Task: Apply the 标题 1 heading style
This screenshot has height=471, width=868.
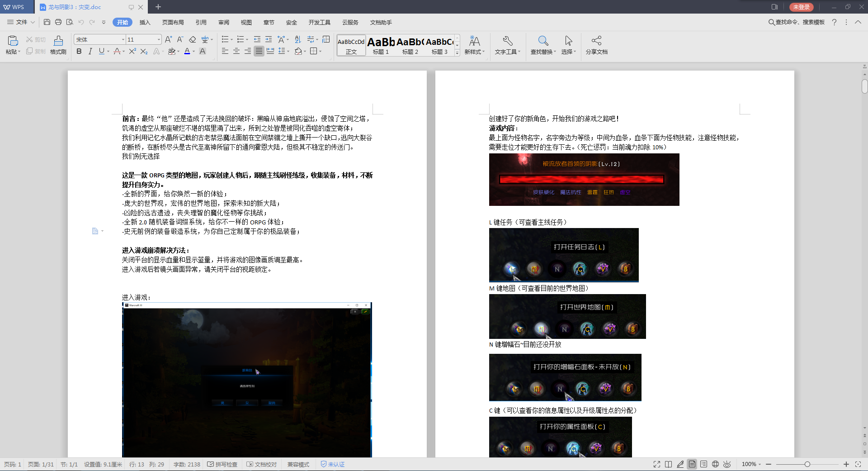Action: [381, 45]
